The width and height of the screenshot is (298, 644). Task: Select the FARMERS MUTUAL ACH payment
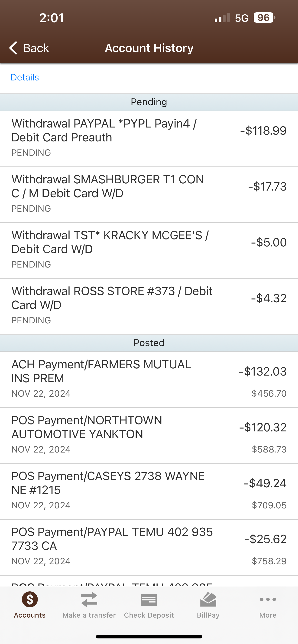click(149, 379)
